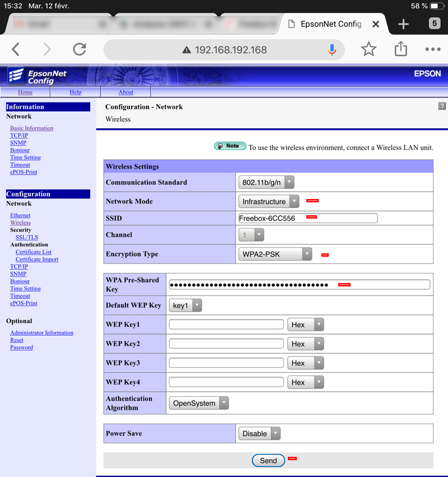448x477 pixels.
Task: Open the About menu link
Action: tap(126, 92)
